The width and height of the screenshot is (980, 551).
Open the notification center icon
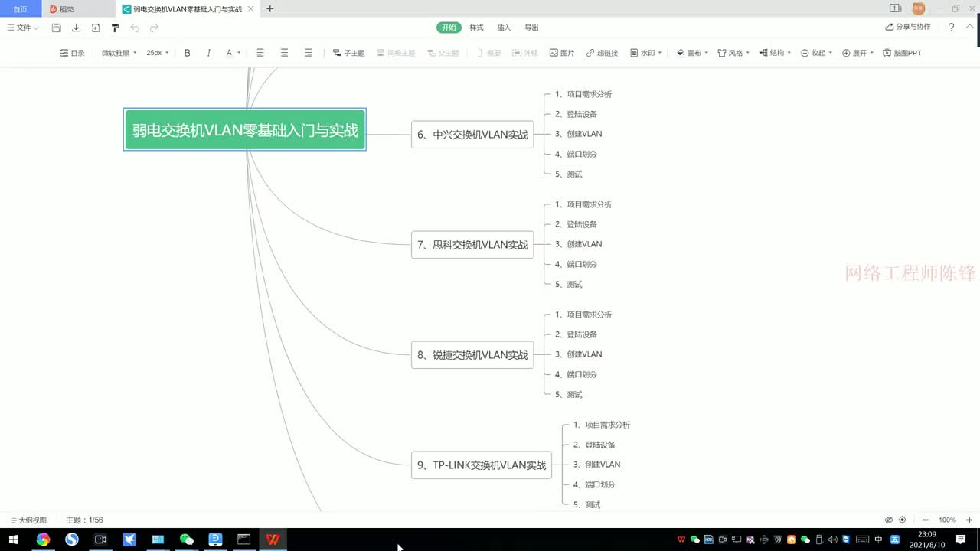[961, 540]
